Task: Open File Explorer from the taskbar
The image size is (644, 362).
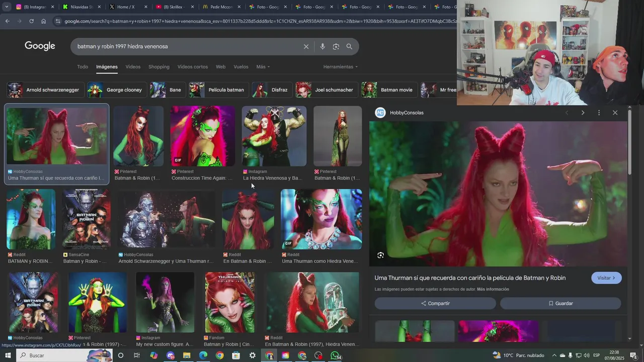Action: (x=187, y=355)
